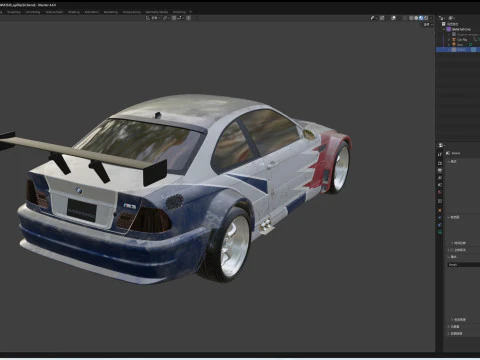The image size is (480, 360).
Task: Open the viewport Options dropdown below shading buttons
Action: pos(428,25)
